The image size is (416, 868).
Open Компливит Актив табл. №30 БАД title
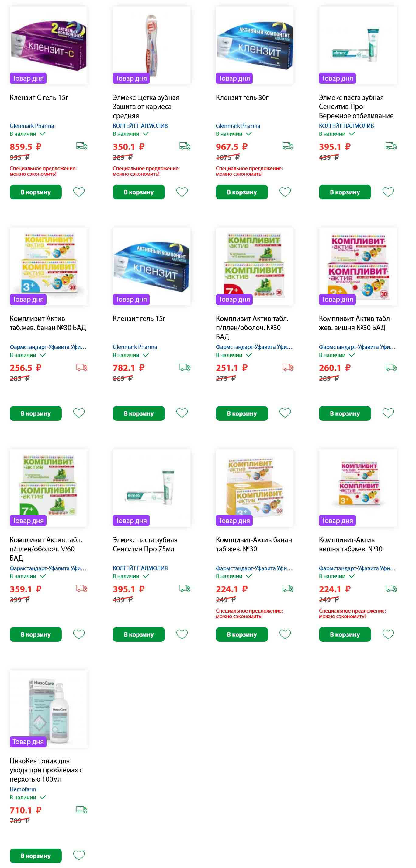click(252, 328)
